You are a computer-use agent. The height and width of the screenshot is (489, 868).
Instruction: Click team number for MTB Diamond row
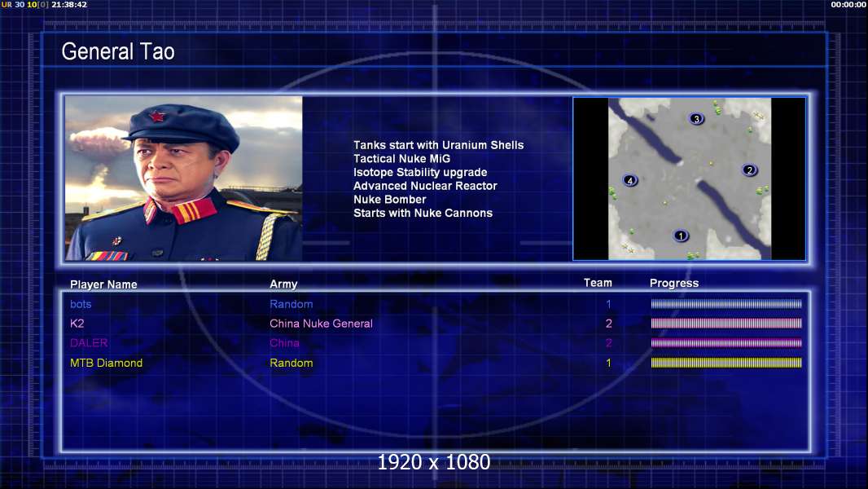(608, 363)
